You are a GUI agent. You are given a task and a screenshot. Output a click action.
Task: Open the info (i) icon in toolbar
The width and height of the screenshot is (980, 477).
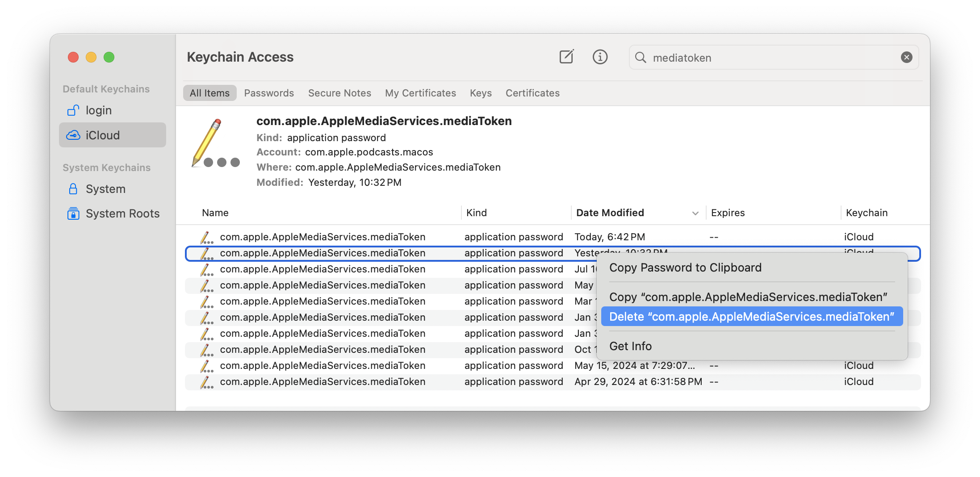click(600, 57)
